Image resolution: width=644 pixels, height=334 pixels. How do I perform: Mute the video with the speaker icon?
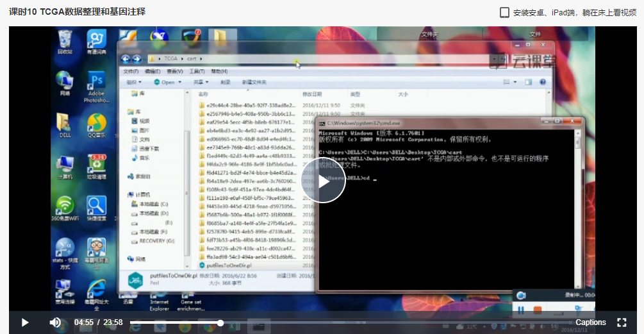click(56, 322)
